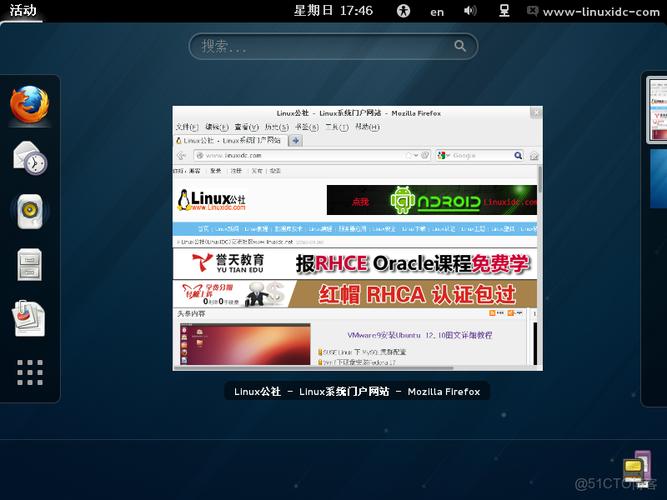The image size is (667, 500).
Task: Click the Android banner ad
Action: coord(431,200)
